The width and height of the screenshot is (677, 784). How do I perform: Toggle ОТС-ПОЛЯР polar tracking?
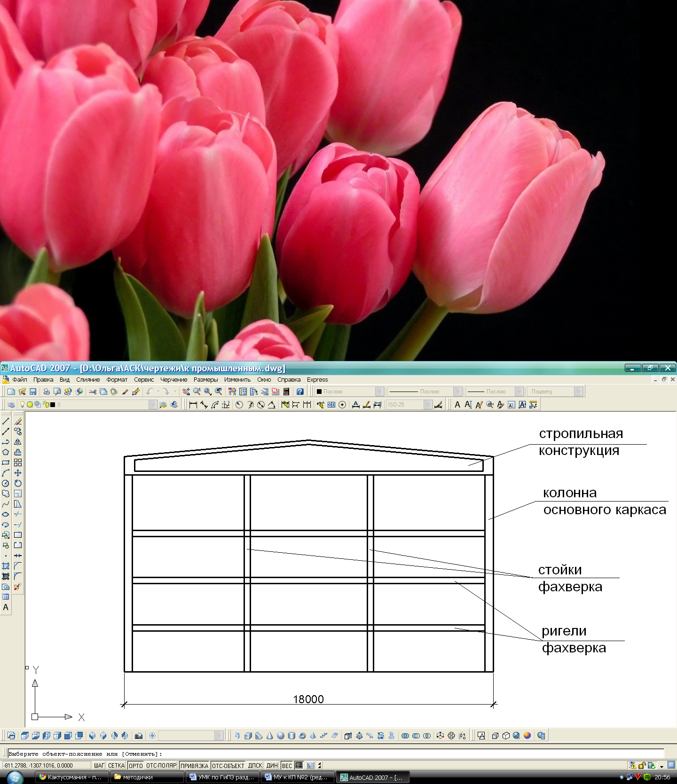pos(161,765)
